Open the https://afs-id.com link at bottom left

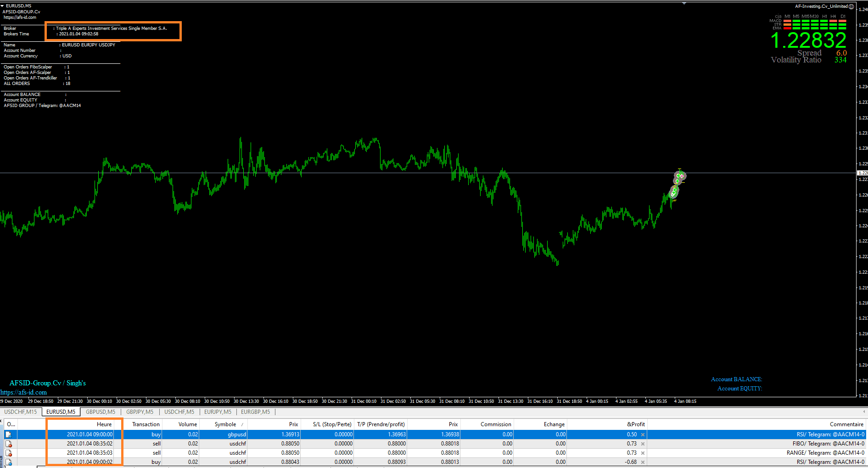point(23,392)
